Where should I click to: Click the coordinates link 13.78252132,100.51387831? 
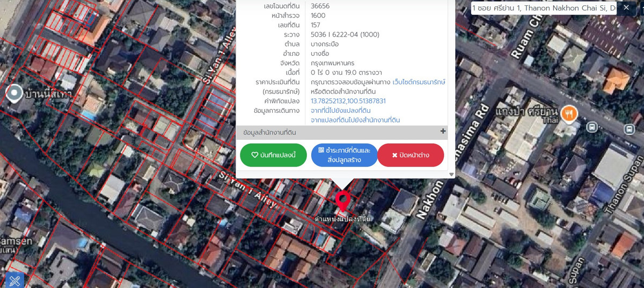coord(348,101)
